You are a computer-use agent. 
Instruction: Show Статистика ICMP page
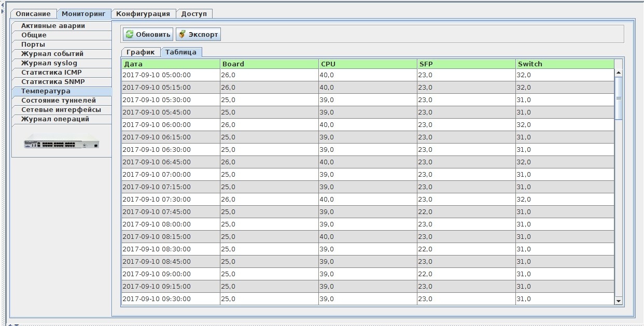point(51,73)
